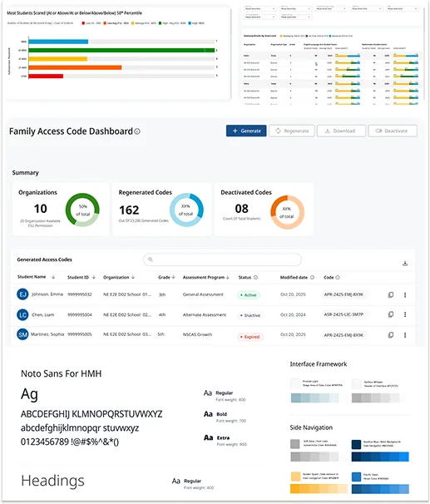Image resolution: width=430 pixels, height=504 pixels.
Task: Select the Soft Alloy gray color swatch
Action: tap(295, 444)
